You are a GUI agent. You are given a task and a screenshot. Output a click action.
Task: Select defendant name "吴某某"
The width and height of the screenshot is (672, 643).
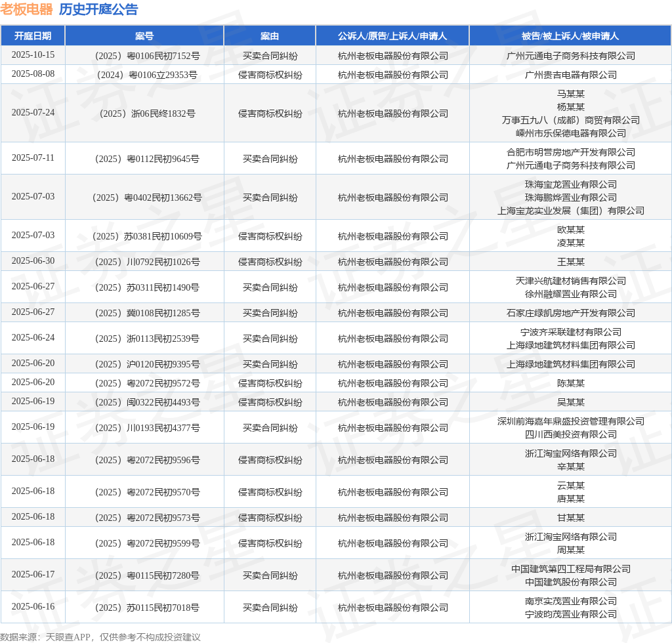[x=571, y=402]
